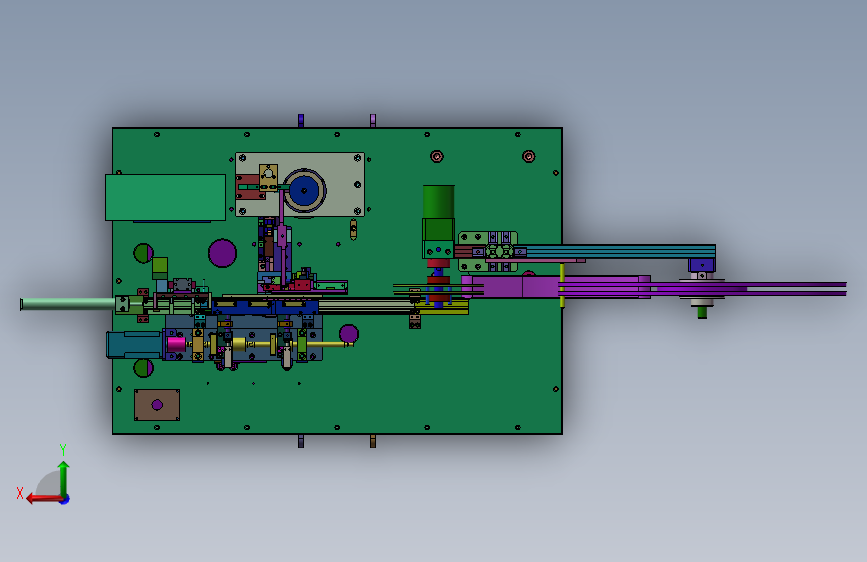Screen dimensions: 867x562
Task: Click the blue Z axis dot of the triad
Action: click(x=65, y=499)
